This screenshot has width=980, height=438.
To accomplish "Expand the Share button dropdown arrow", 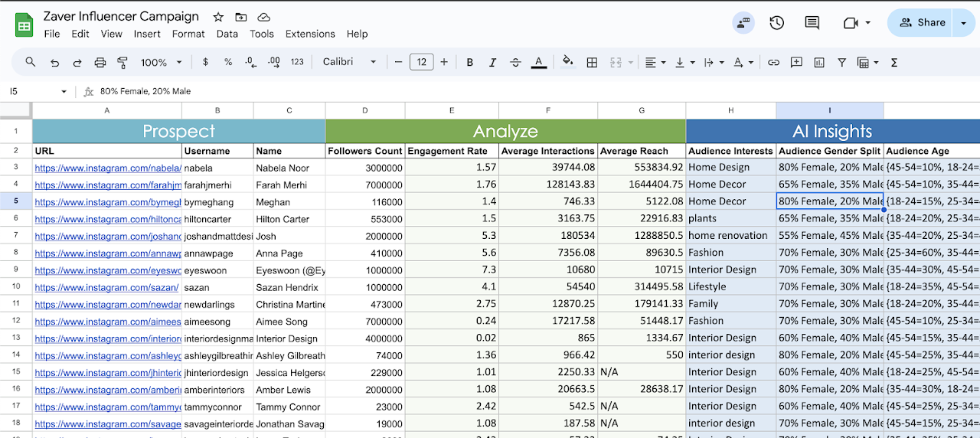I will 963,23.
